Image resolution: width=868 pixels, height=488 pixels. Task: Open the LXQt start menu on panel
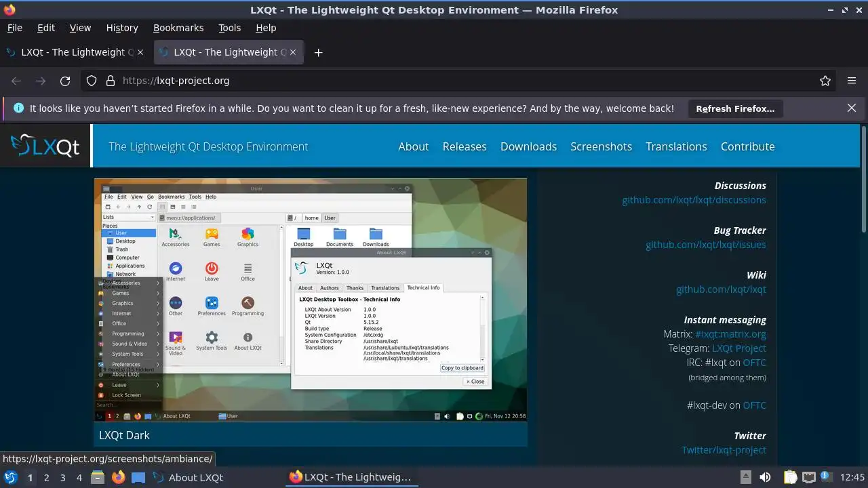coord(11,477)
